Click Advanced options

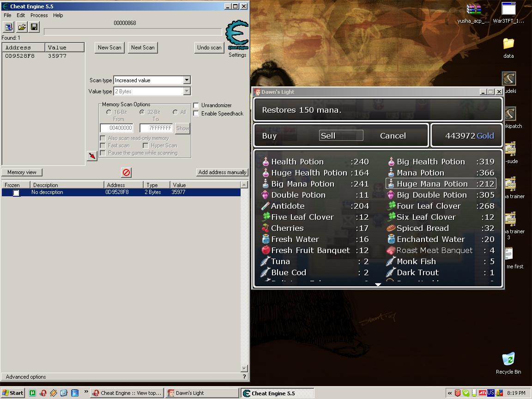[26, 377]
